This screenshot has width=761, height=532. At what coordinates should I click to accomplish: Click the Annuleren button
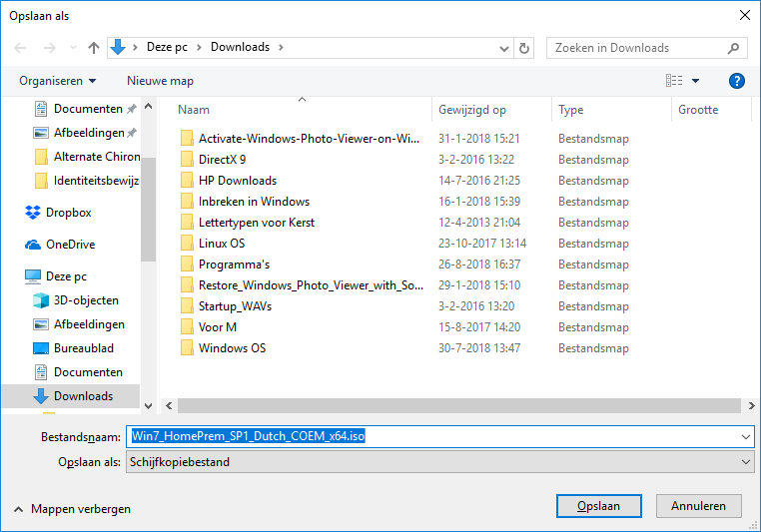click(698, 506)
